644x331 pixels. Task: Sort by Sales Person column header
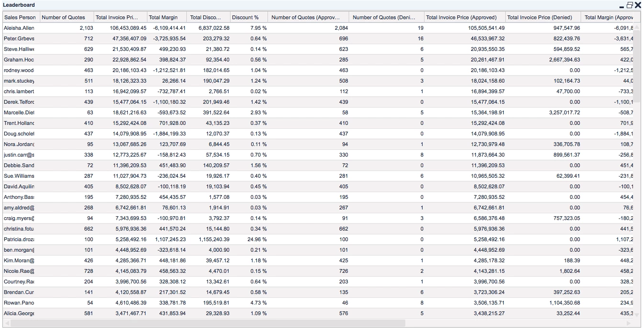tap(20, 17)
